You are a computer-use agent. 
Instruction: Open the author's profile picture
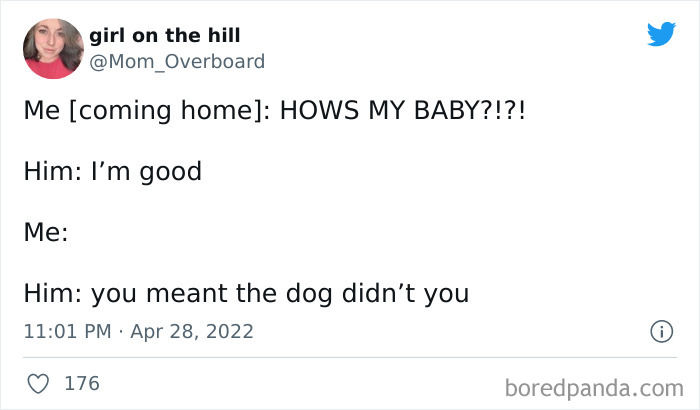52,48
